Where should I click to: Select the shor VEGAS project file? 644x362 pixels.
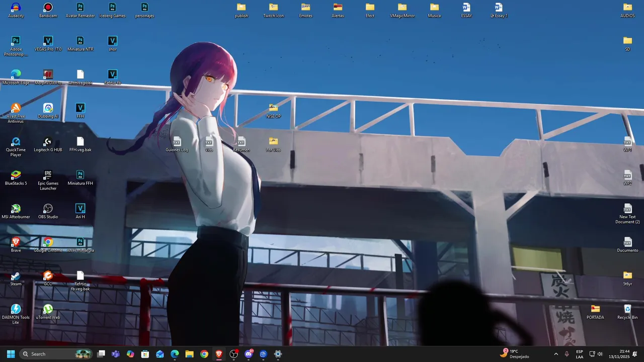pos(112,44)
